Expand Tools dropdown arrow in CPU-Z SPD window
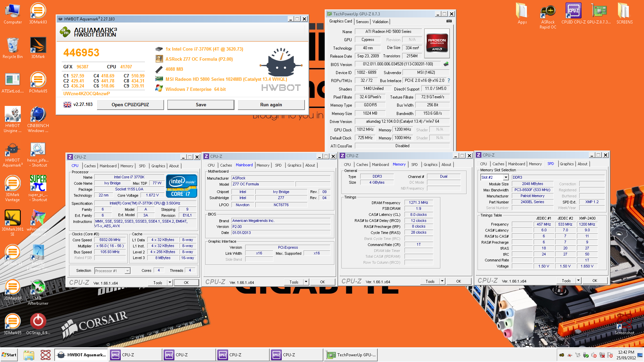The width and height of the screenshot is (644, 362). [x=578, y=281]
